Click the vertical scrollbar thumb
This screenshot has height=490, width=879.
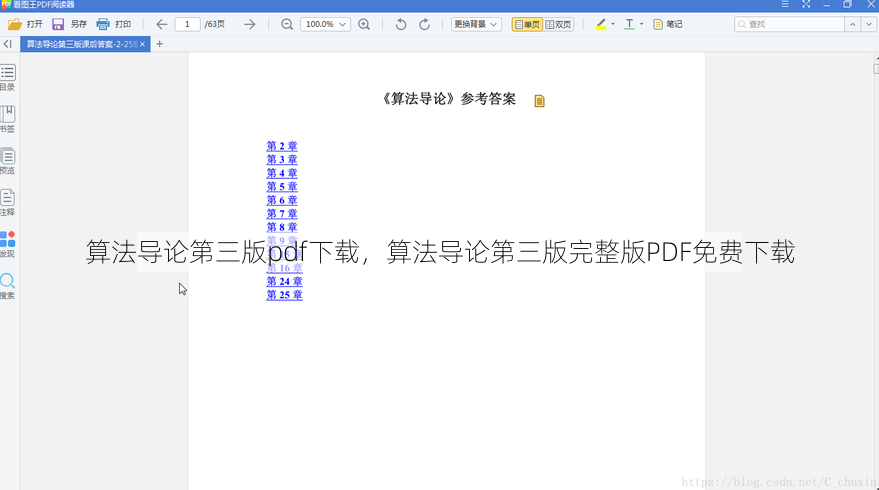876,68
